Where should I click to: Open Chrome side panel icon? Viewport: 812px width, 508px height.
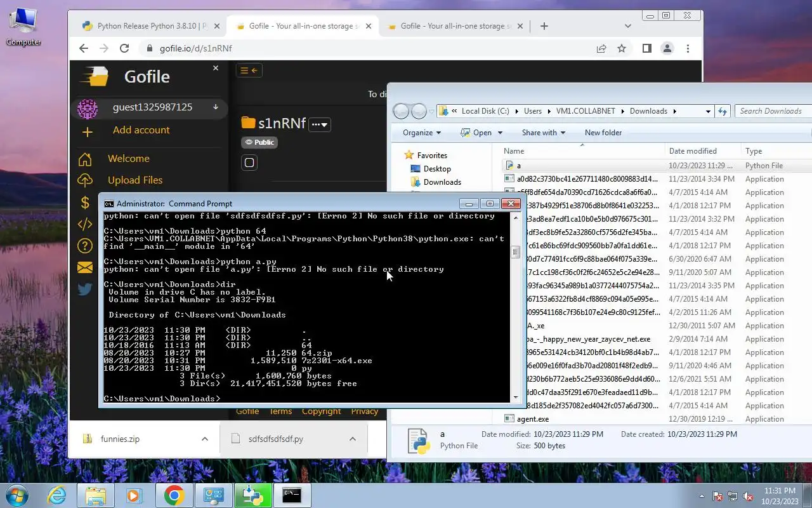click(x=646, y=48)
